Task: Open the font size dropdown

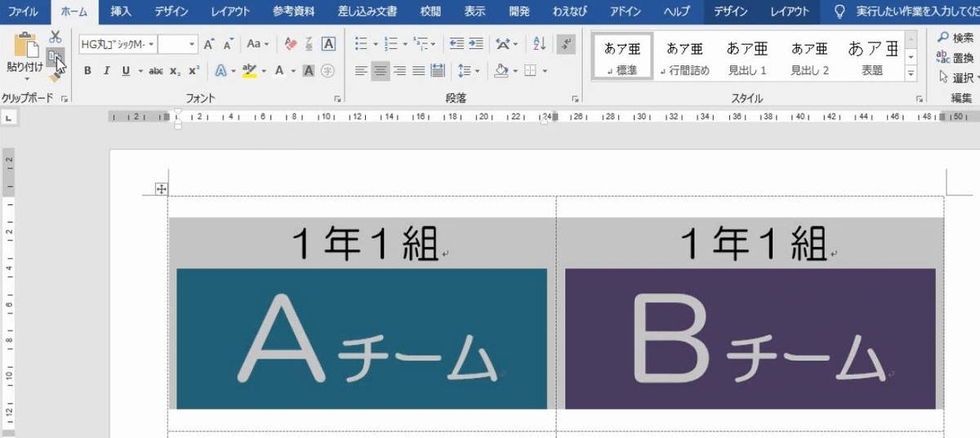Action: pyautogui.click(x=192, y=44)
